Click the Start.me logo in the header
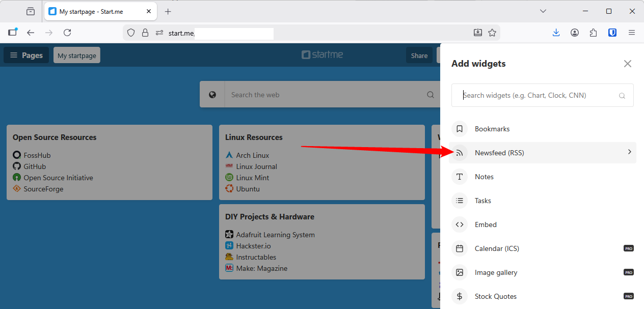 click(322, 55)
